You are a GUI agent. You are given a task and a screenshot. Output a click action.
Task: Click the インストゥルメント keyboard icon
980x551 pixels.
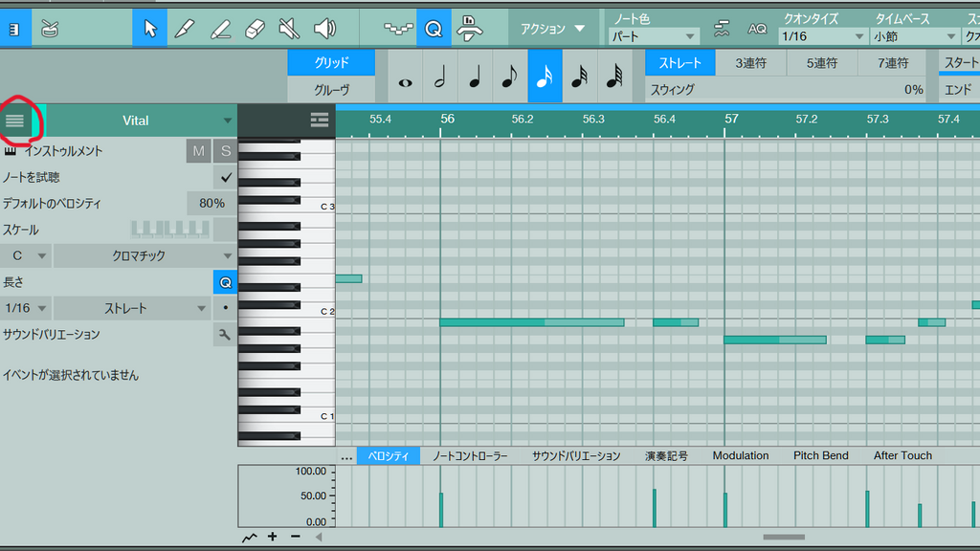10,150
